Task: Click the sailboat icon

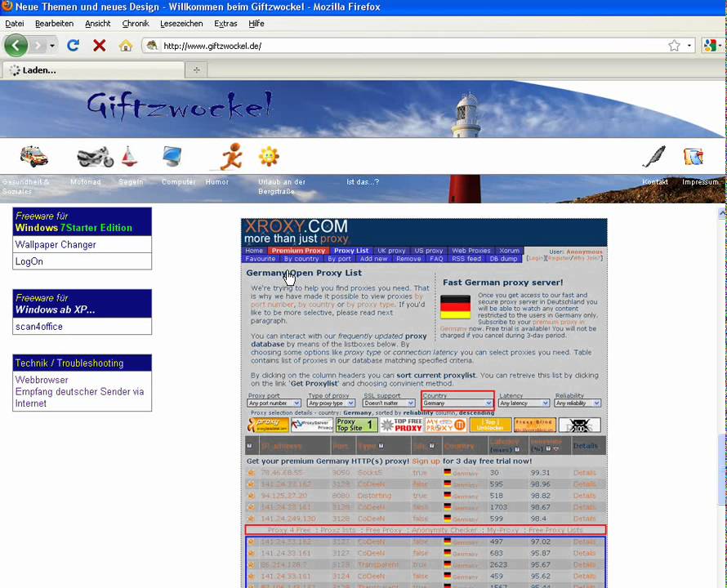Action: coord(129,156)
